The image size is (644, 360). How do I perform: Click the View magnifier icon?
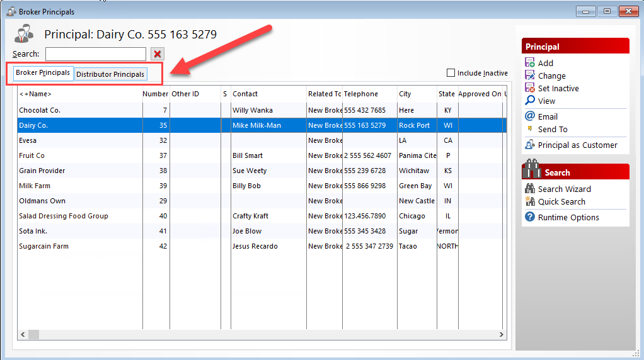530,101
